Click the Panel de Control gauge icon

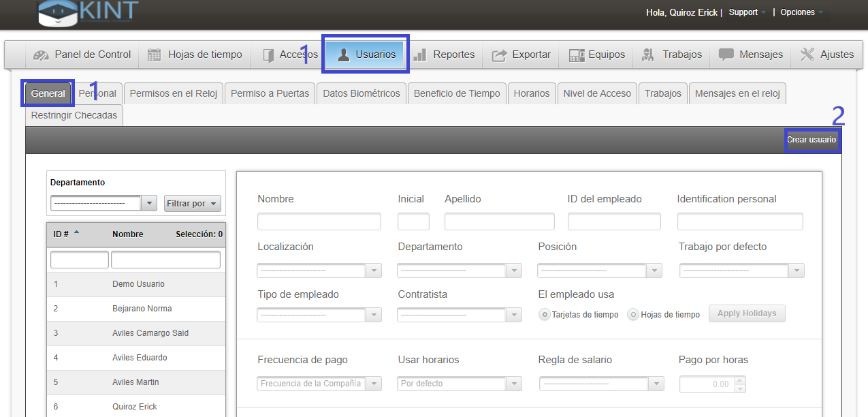pos(41,55)
